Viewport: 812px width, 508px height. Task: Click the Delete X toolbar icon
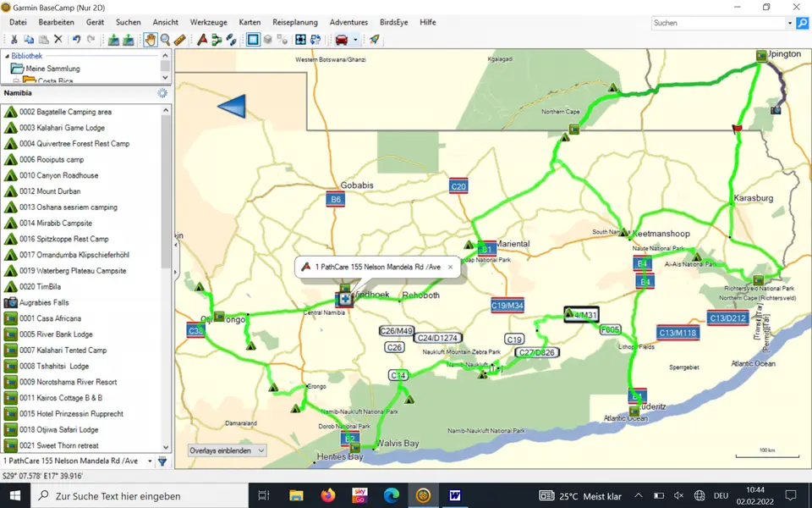[58, 40]
